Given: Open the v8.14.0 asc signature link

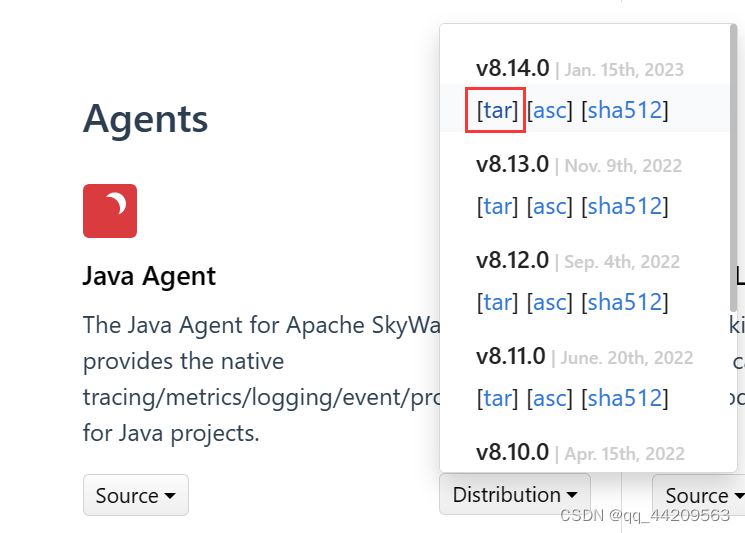Looking at the screenshot, I should click(549, 110).
